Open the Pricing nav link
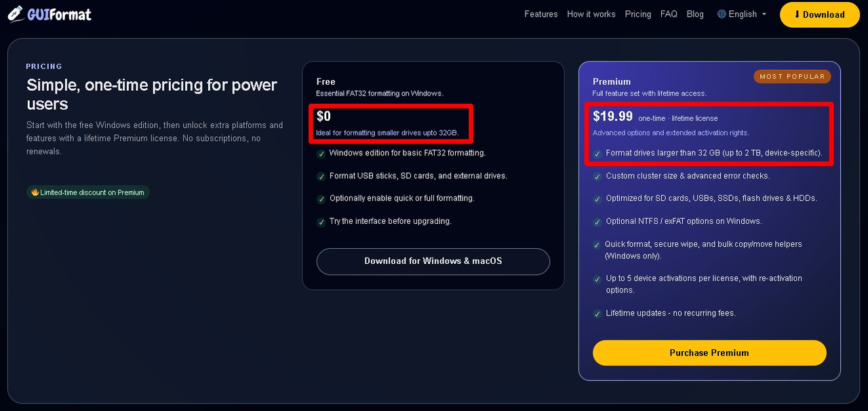This screenshot has height=411, width=868. 638,14
